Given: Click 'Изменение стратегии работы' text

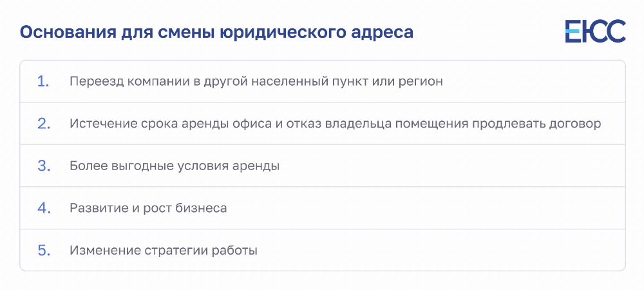Looking at the screenshot, I should pos(163,250).
